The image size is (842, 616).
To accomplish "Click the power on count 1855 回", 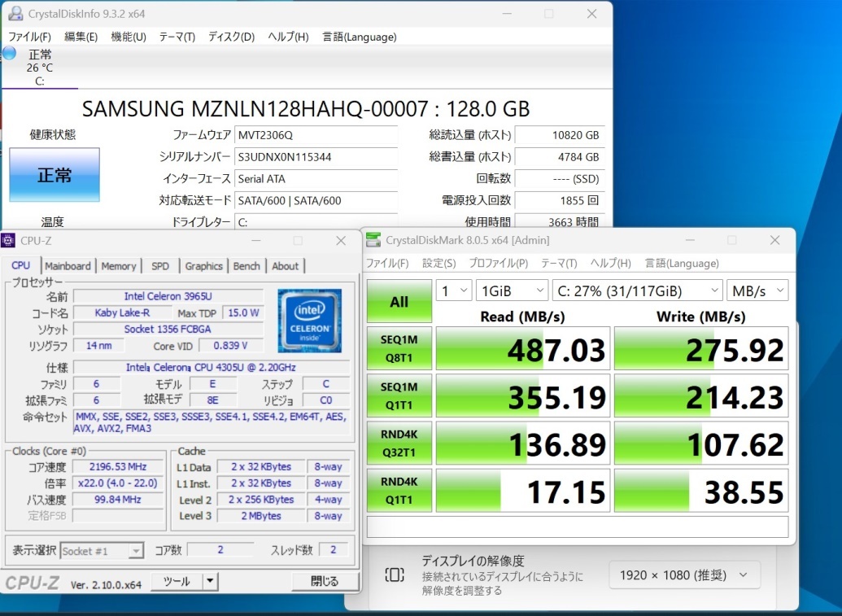I will (x=560, y=200).
